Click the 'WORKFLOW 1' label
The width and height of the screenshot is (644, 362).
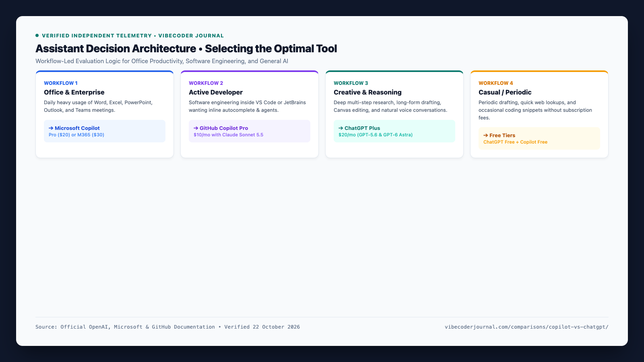[x=61, y=83]
